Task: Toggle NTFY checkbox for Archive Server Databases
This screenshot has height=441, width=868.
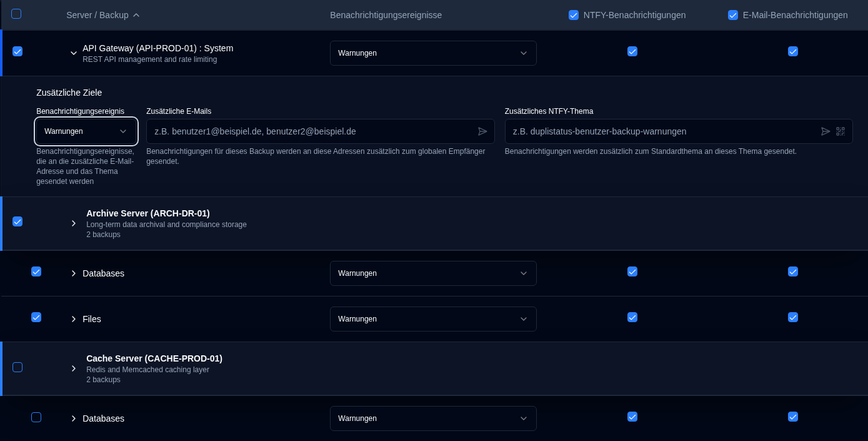Action: pyautogui.click(x=632, y=271)
